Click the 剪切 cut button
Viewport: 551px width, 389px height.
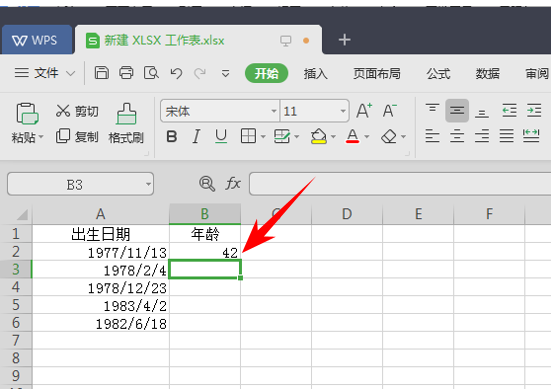point(77,111)
